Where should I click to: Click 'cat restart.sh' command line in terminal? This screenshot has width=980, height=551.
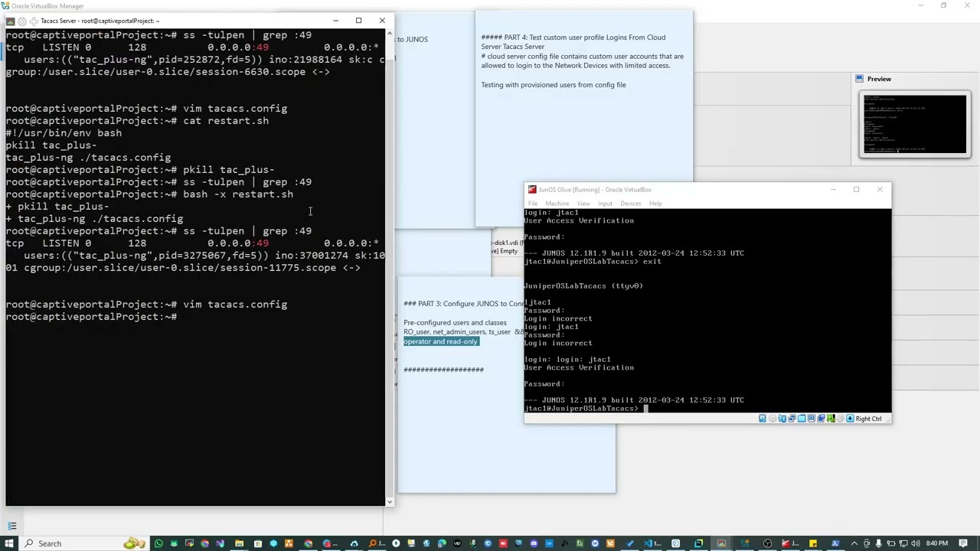[x=137, y=121]
